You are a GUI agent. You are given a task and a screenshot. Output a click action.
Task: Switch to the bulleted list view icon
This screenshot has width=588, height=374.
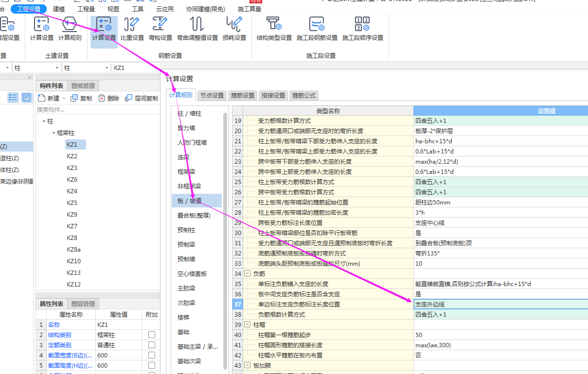(x=13, y=98)
